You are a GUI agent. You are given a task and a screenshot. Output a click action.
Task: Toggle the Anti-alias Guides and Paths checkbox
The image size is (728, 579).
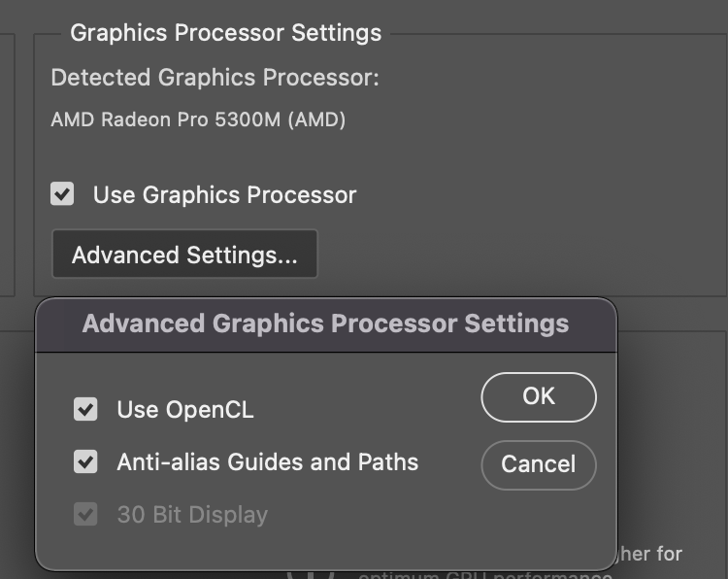(x=85, y=461)
